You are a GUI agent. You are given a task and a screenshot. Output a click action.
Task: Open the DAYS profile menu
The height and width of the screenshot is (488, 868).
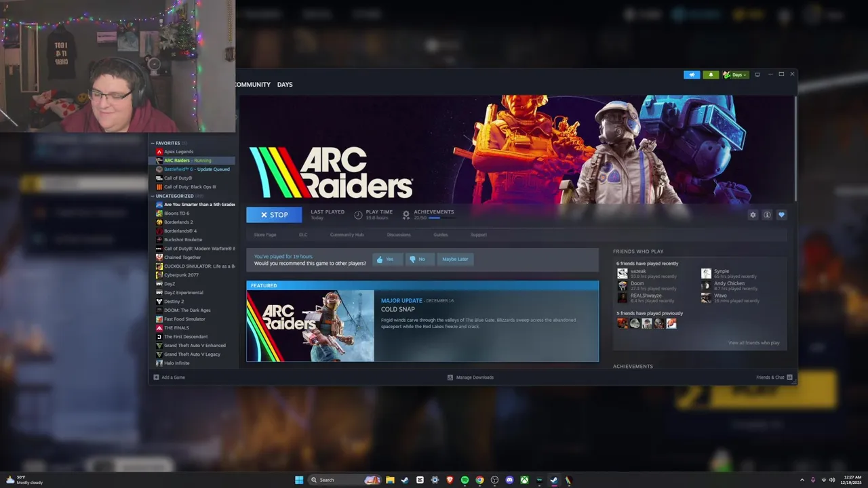[285, 85]
